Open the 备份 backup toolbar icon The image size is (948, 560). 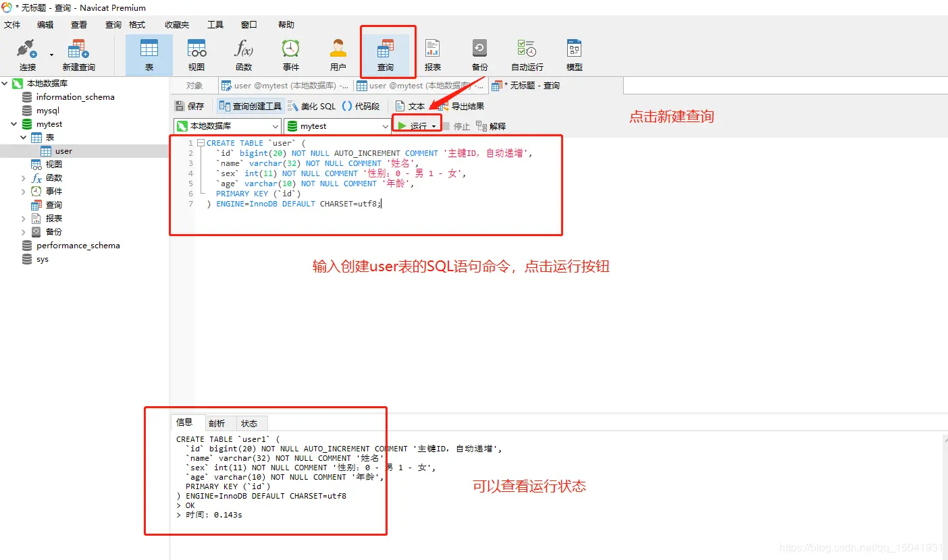tap(480, 55)
